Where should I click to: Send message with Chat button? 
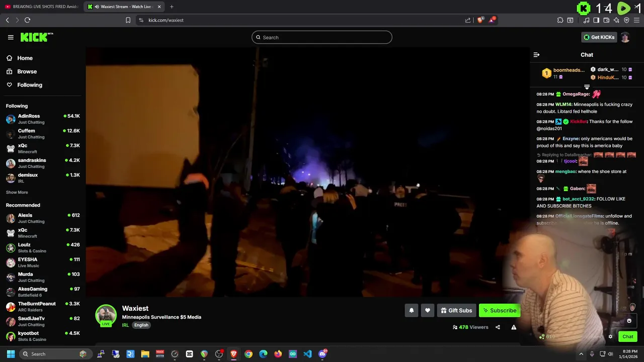628,337
